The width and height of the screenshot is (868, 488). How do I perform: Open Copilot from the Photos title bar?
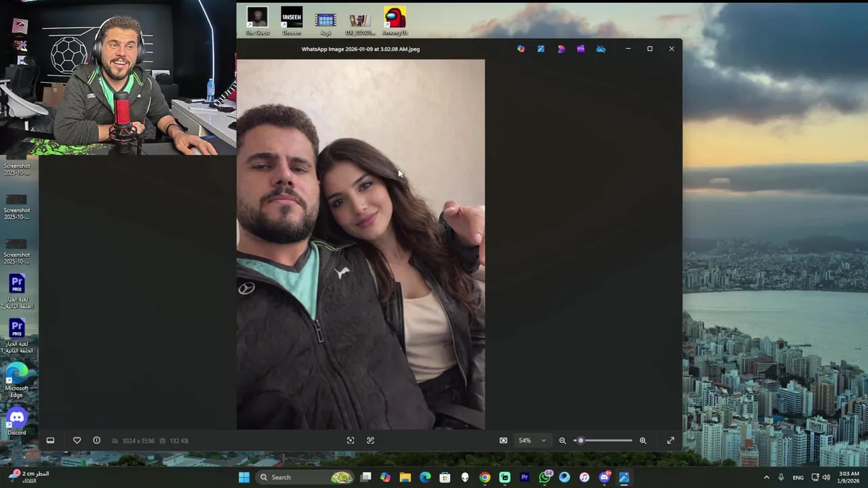pos(521,49)
